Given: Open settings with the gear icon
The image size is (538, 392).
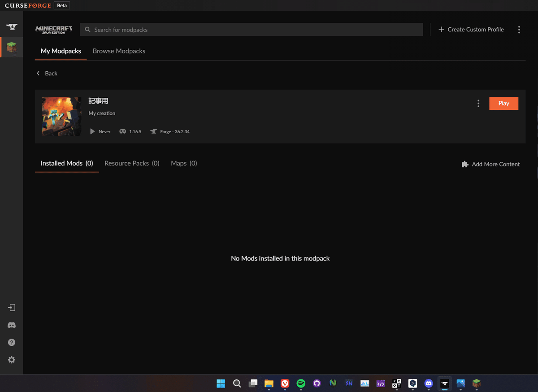Looking at the screenshot, I should 11,360.
